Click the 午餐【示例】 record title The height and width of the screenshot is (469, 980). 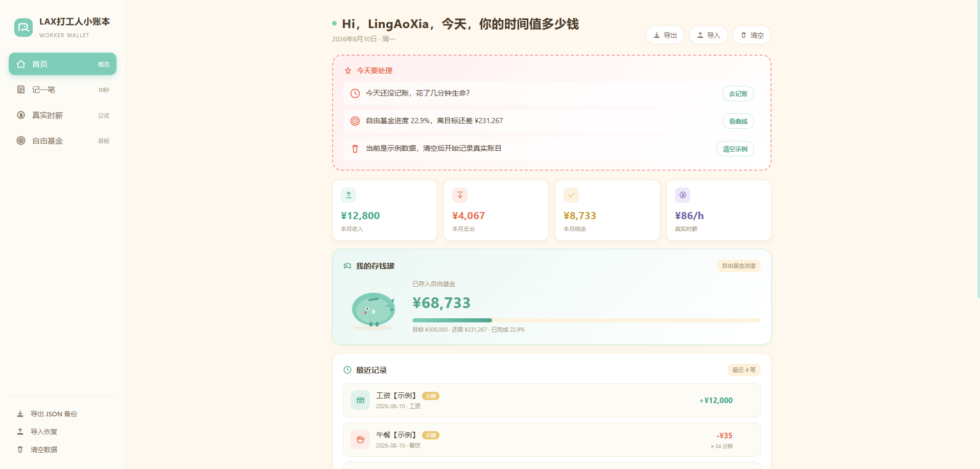click(x=398, y=435)
